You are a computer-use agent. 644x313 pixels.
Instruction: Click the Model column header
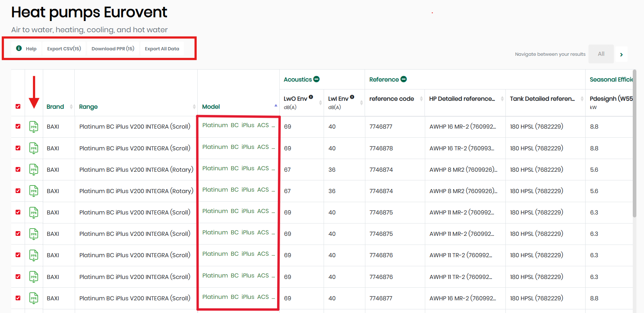pyautogui.click(x=211, y=107)
